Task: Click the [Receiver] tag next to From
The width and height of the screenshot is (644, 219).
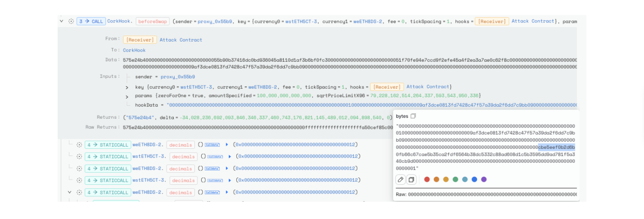Action: pos(140,40)
